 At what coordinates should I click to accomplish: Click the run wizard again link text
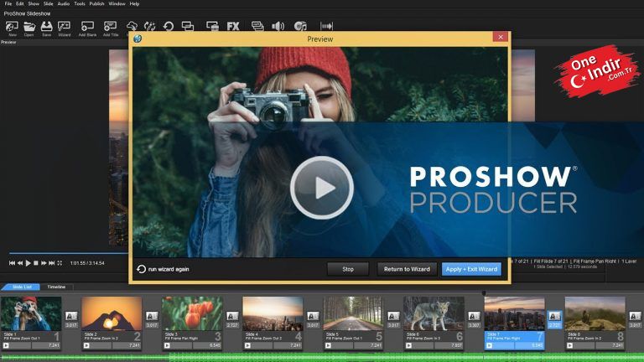[x=169, y=269]
